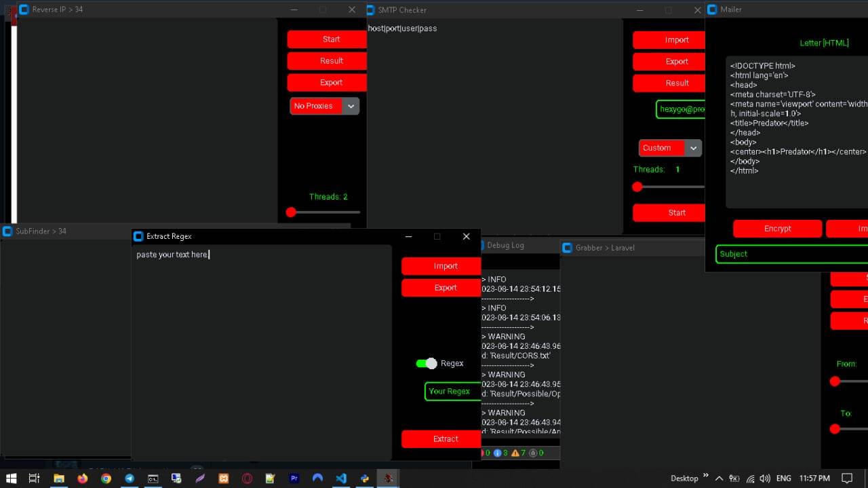Click the Threads slider in Reverse IP
Image resolution: width=868 pixels, height=488 pixels.
323,212
